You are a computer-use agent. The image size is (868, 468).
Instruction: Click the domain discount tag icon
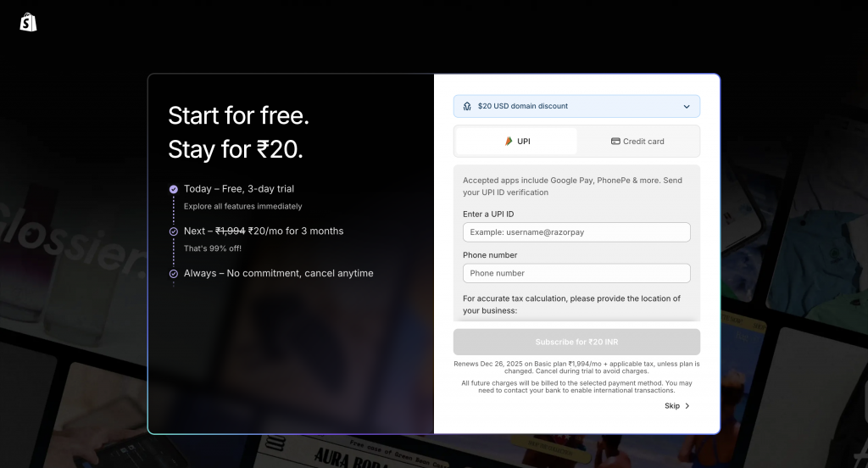point(467,107)
